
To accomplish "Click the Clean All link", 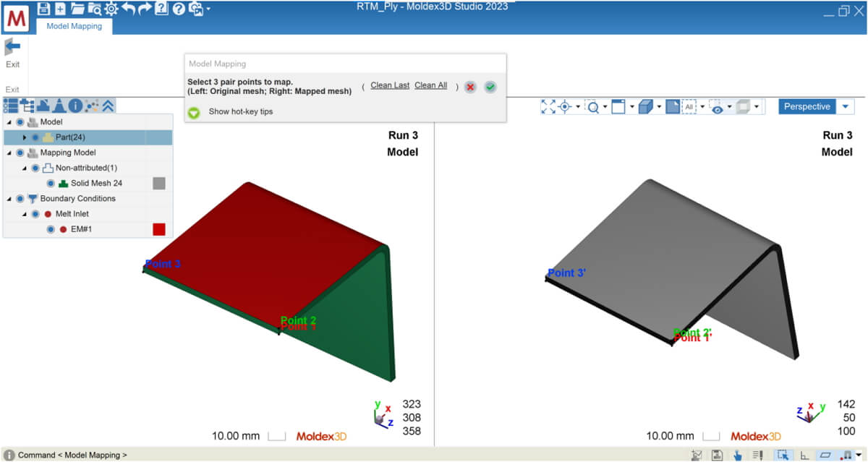I will (430, 85).
